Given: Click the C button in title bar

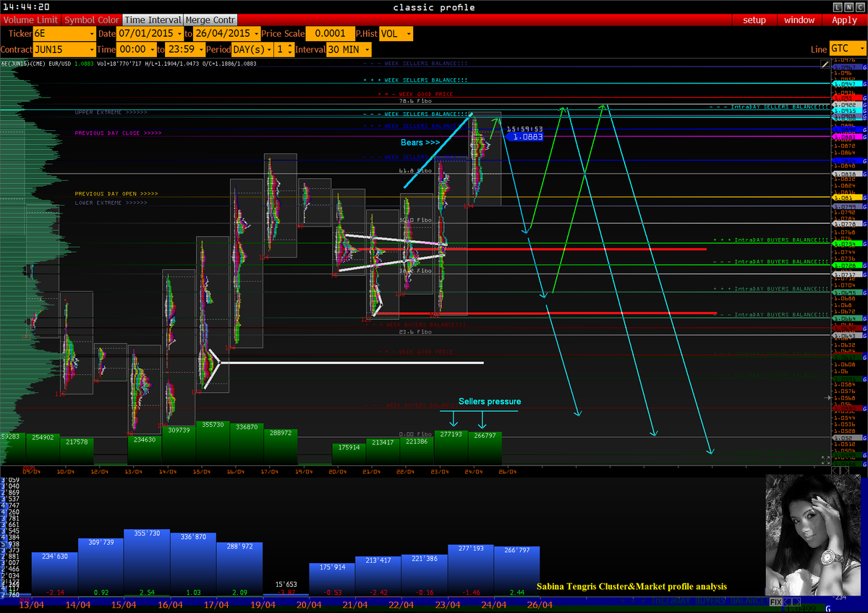Looking at the screenshot, I should tap(859, 7).
